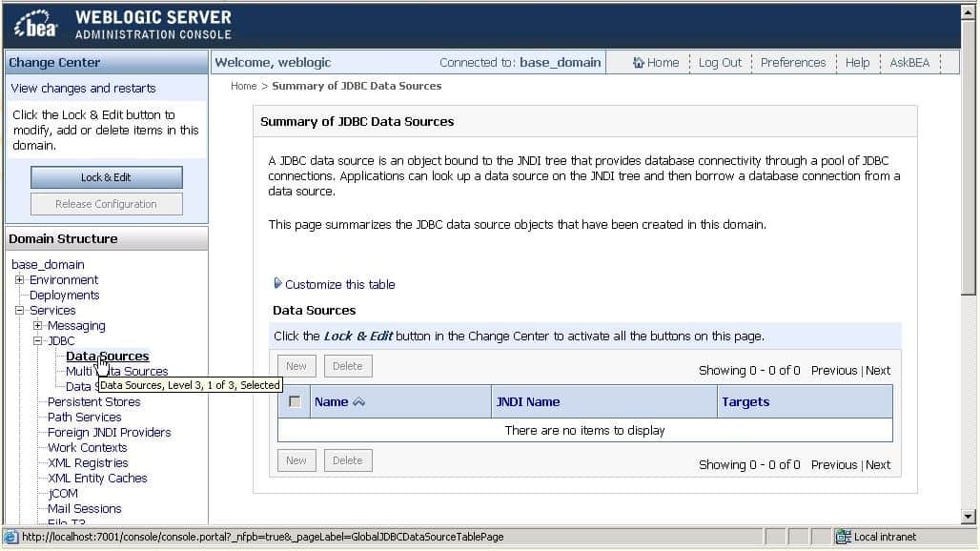Click the sort arrows icon beside Name
The image size is (980, 551).
pyautogui.click(x=358, y=401)
